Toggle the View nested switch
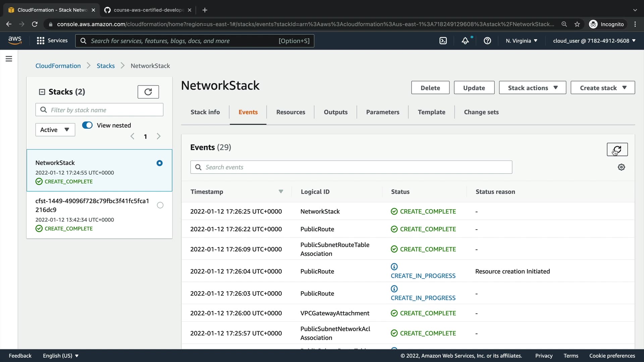Viewport: 644px width, 362px height. [x=88, y=125]
